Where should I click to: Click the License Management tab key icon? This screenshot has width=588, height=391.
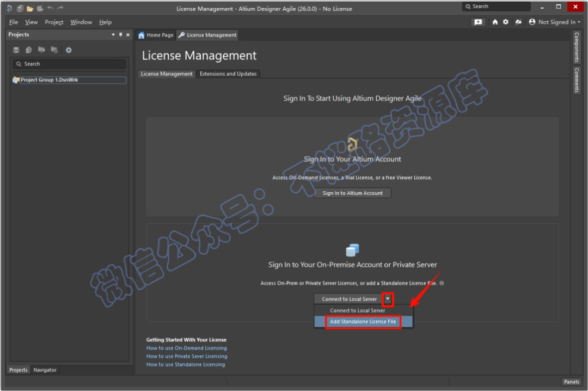(181, 35)
